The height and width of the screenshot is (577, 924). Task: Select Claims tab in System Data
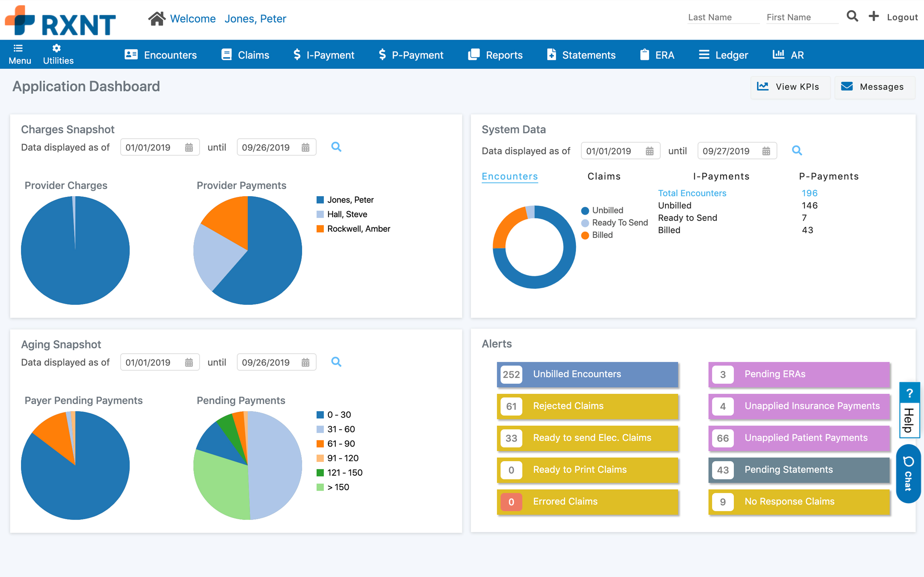tap(603, 176)
